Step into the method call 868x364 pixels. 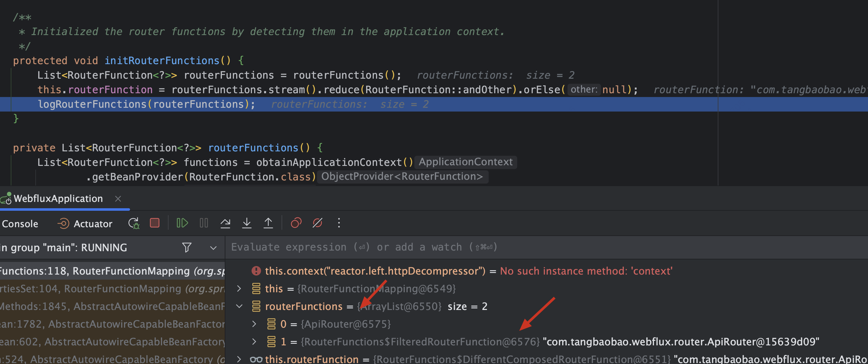click(x=247, y=223)
